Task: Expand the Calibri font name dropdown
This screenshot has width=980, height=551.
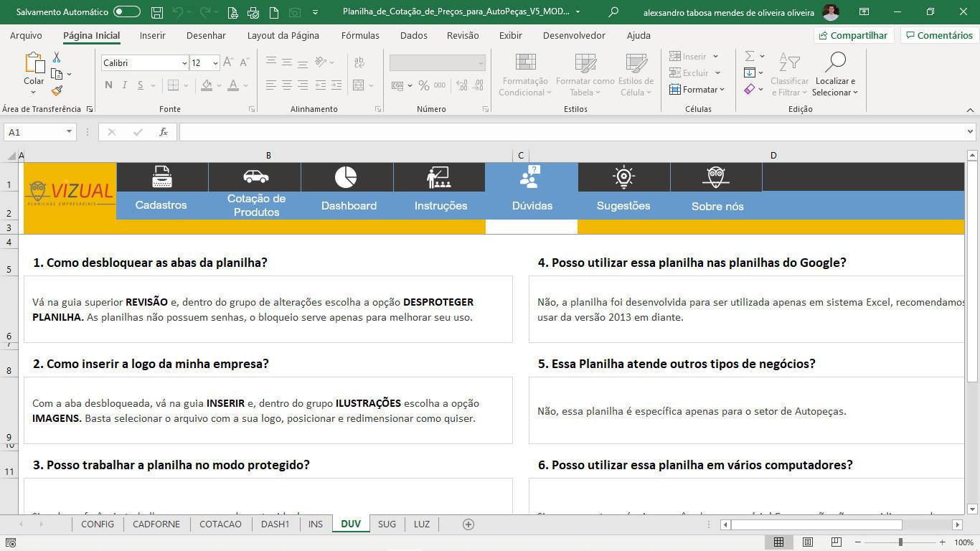Action: (x=184, y=63)
